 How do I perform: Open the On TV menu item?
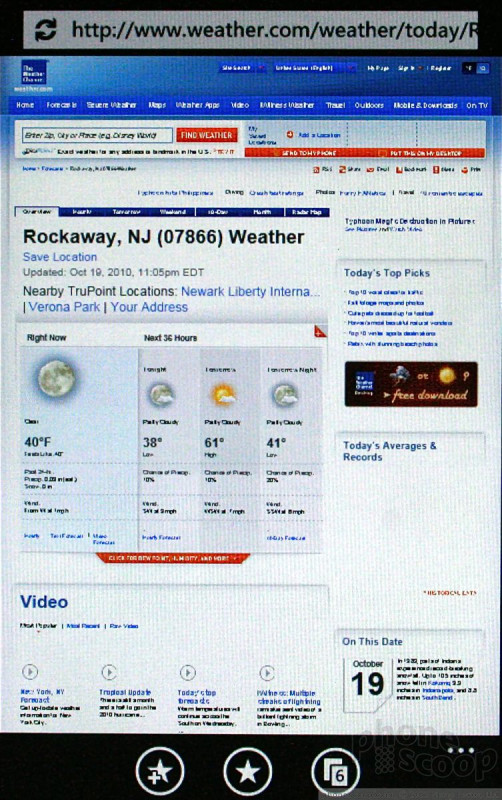tap(477, 105)
